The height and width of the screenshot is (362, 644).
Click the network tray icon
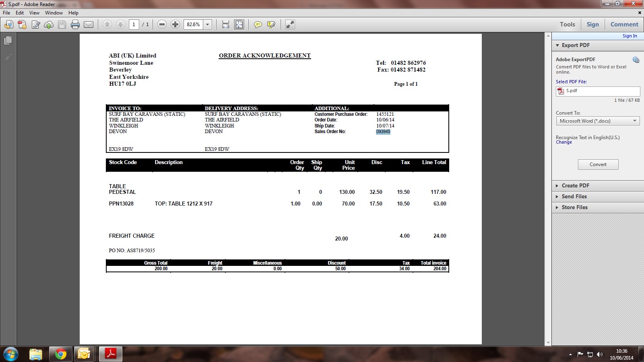coord(590,354)
